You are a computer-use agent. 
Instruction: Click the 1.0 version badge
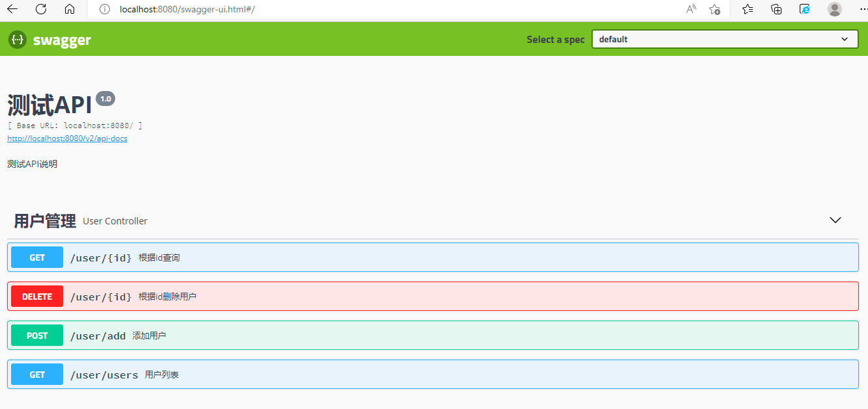coord(105,98)
